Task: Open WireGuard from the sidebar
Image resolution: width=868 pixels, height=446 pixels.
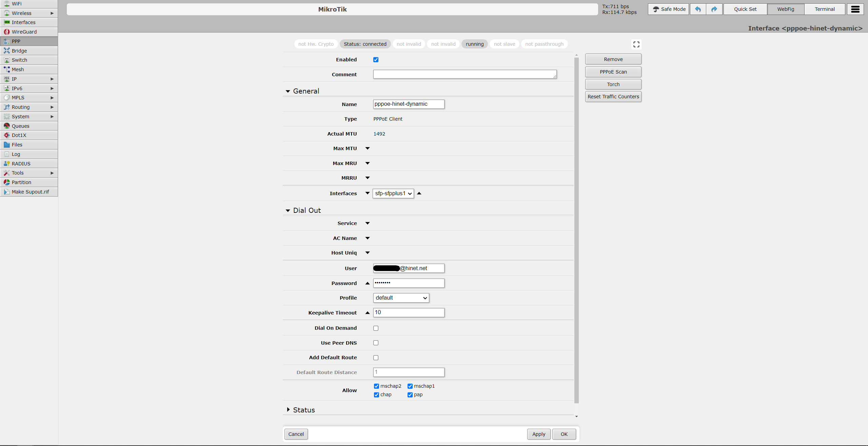Action: point(24,32)
